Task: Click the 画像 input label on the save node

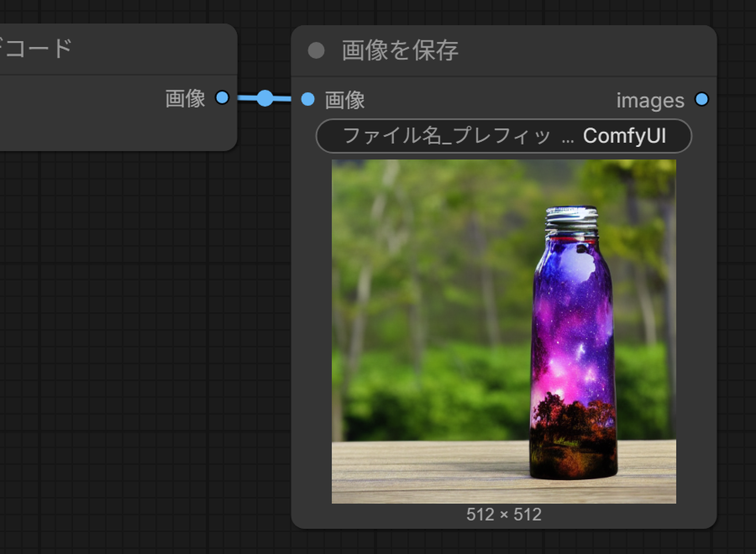Action: click(x=344, y=100)
